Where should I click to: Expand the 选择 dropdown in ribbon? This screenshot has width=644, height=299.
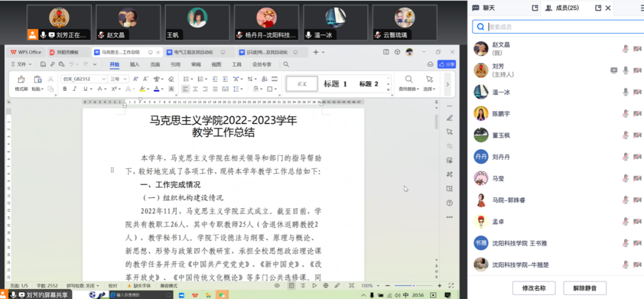(x=429, y=89)
